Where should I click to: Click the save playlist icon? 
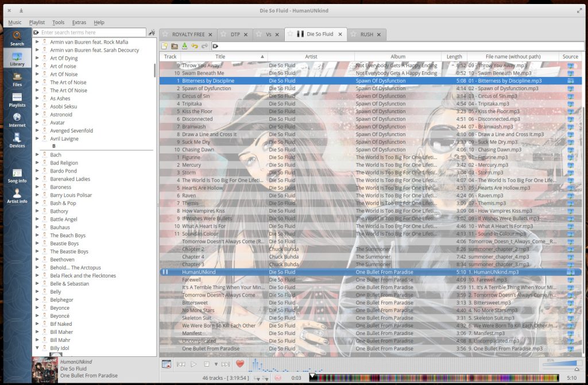pos(184,46)
